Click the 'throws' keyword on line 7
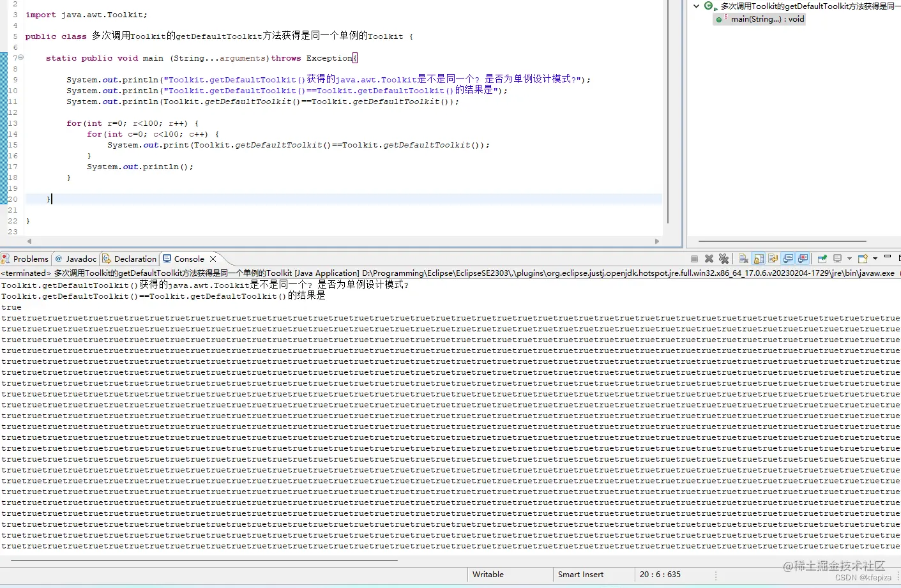The height and width of the screenshot is (588, 901). (285, 58)
